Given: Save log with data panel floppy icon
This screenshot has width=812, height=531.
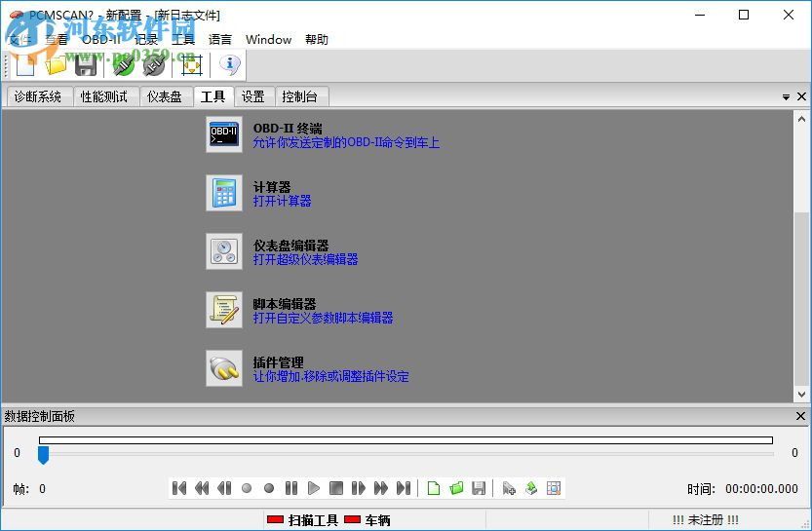Looking at the screenshot, I should tap(479, 488).
